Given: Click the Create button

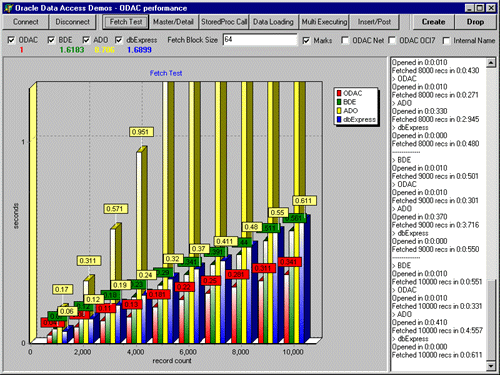Looking at the screenshot, I should click(433, 22).
